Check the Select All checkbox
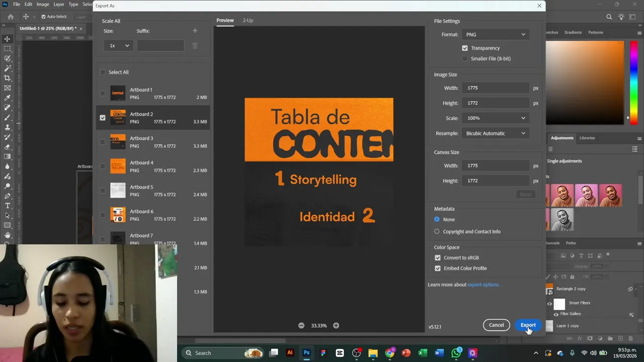 (x=103, y=72)
